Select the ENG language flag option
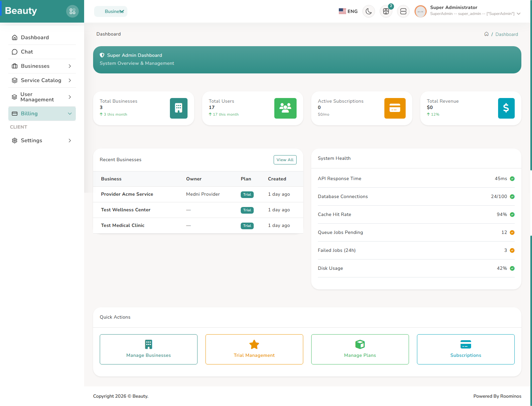This screenshot has height=406, width=532. pos(347,11)
